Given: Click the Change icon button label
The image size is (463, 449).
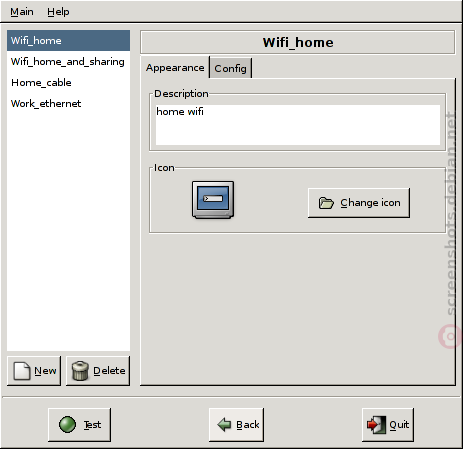Looking at the screenshot, I should (370, 203).
